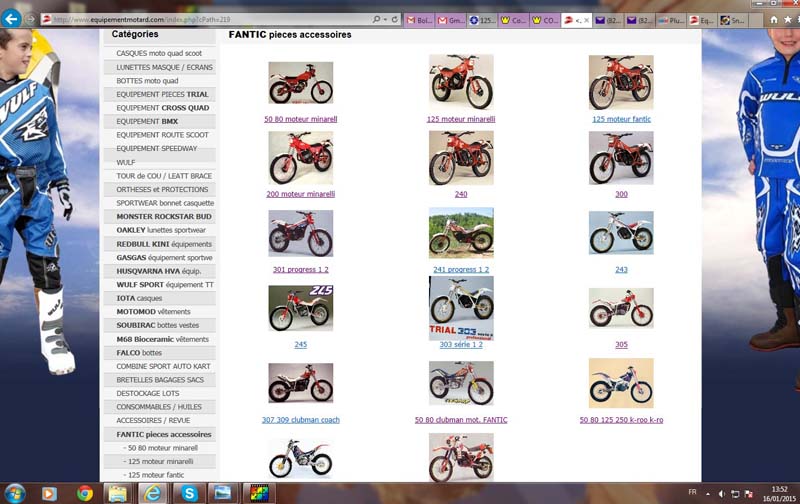Viewport: 800px width, 504px height.
Task: Open EQUIPEMENT CROSS QUAD category
Action: [x=159, y=108]
